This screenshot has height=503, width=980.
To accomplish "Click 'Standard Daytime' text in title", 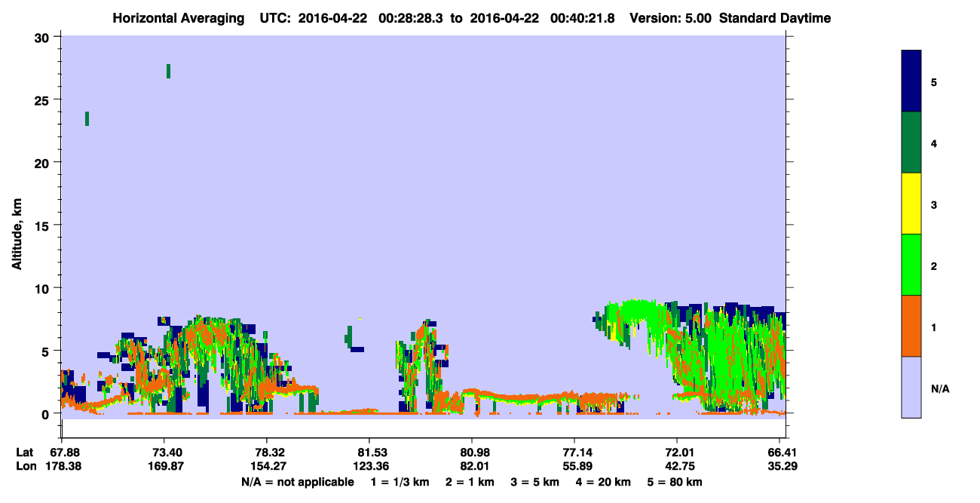I will pyautogui.click(x=775, y=18).
